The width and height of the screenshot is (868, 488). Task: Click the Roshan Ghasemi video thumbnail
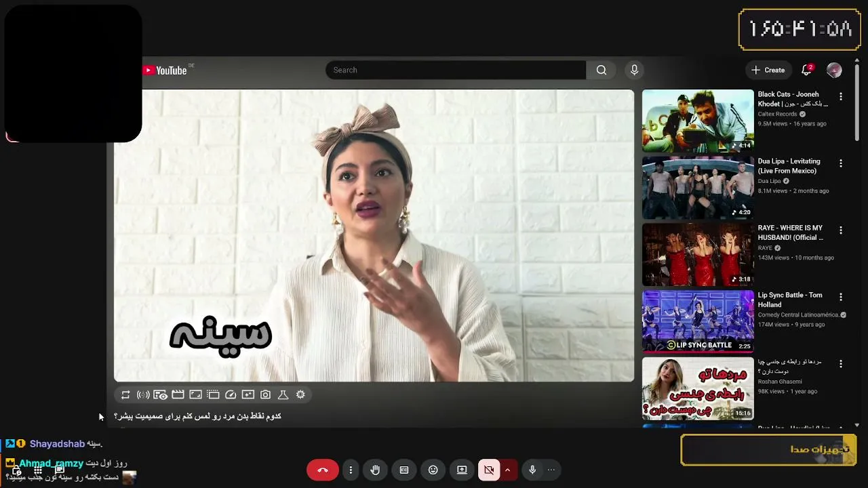click(x=698, y=388)
